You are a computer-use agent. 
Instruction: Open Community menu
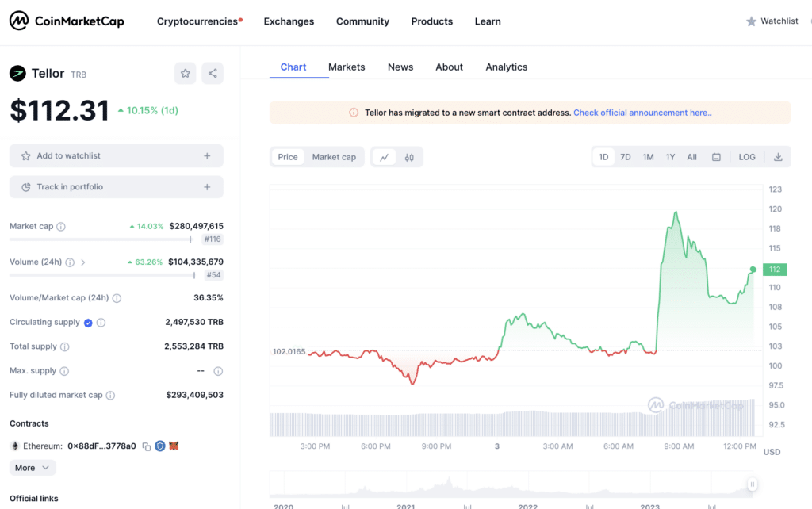tap(362, 21)
